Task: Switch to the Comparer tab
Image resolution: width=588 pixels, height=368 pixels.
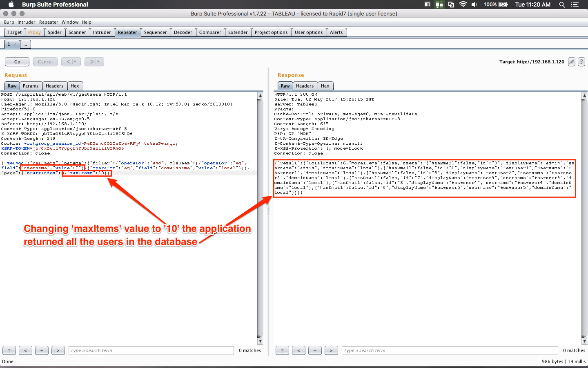Action: coord(210,32)
